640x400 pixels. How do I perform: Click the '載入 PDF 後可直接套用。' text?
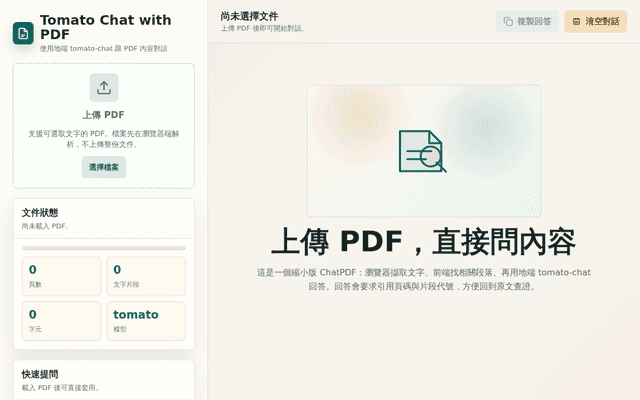click(x=60, y=388)
